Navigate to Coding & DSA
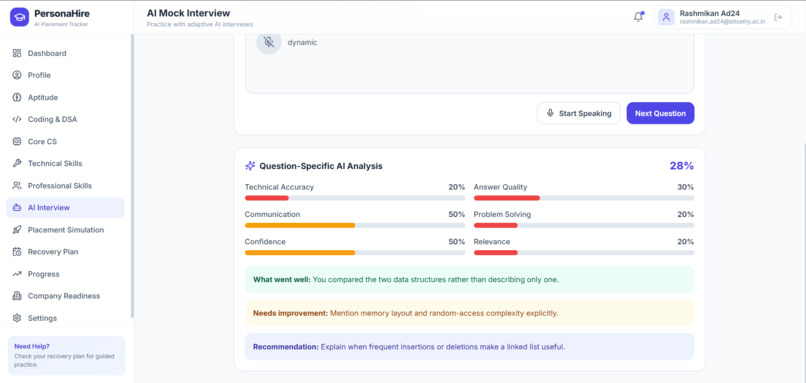Viewport: 806px width, 383px height. pyautogui.click(x=65, y=119)
